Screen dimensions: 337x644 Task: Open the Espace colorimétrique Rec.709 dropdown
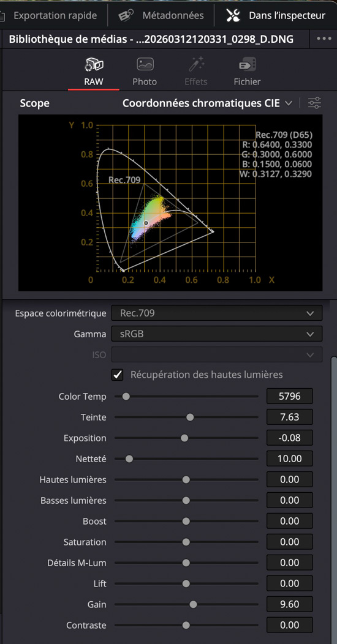(216, 313)
